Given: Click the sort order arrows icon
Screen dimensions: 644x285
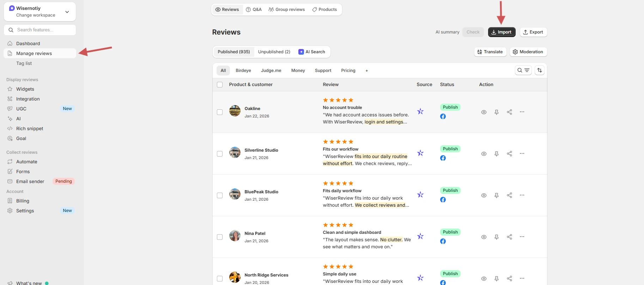Looking at the screenshot, I should coord(540,70).
